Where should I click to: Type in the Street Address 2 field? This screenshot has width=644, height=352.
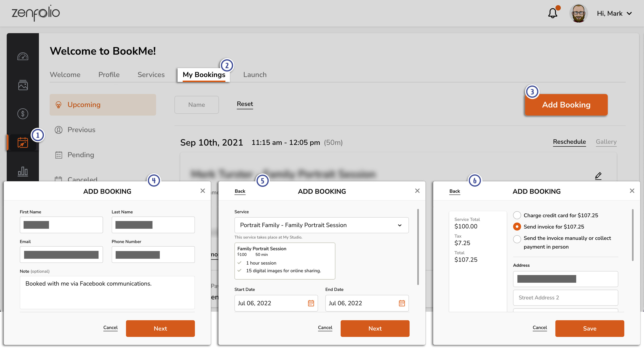click(565, 297)
